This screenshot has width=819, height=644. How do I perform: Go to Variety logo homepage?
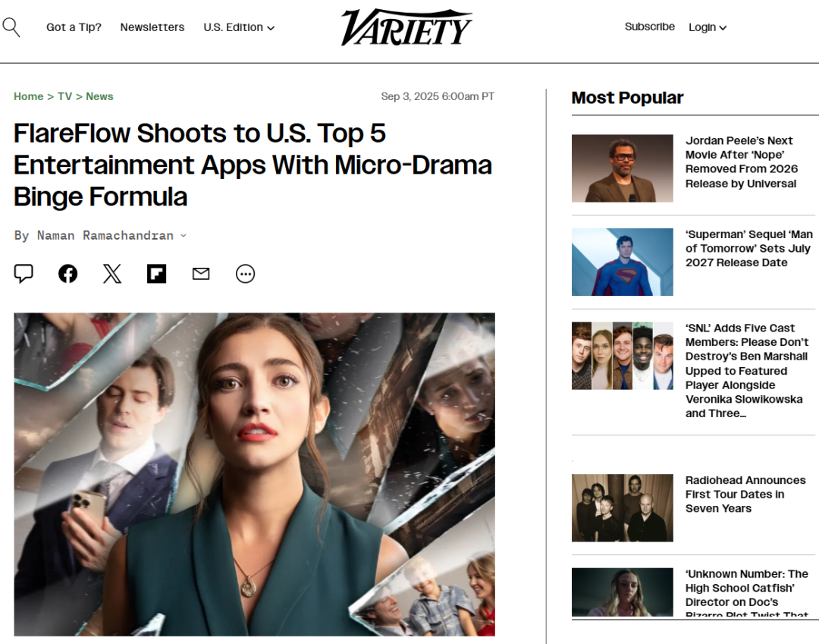406,27
